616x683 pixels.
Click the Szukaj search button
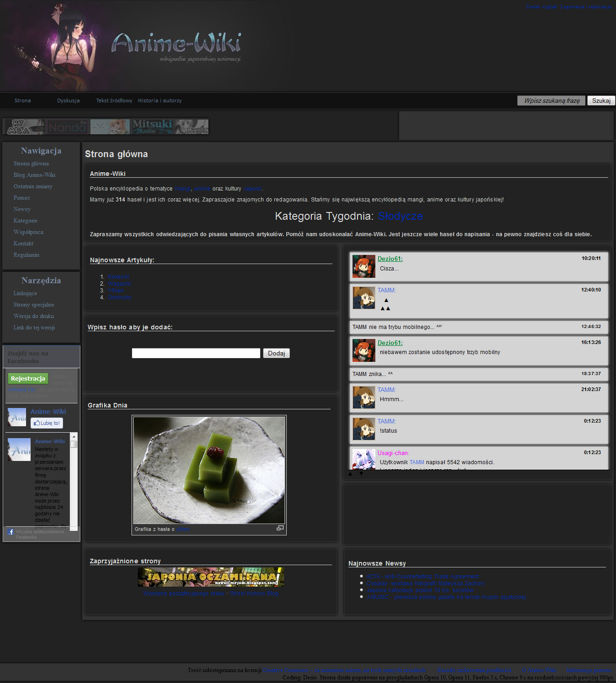[601, 101]
